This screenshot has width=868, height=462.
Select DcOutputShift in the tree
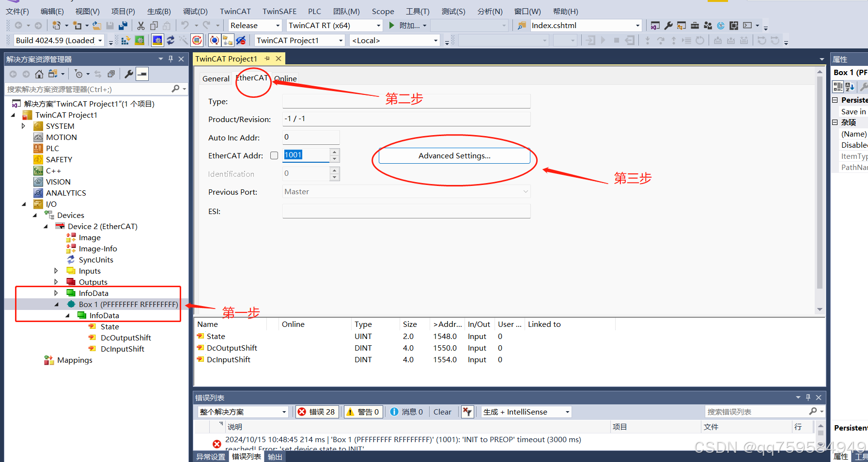tap(126, 338)
